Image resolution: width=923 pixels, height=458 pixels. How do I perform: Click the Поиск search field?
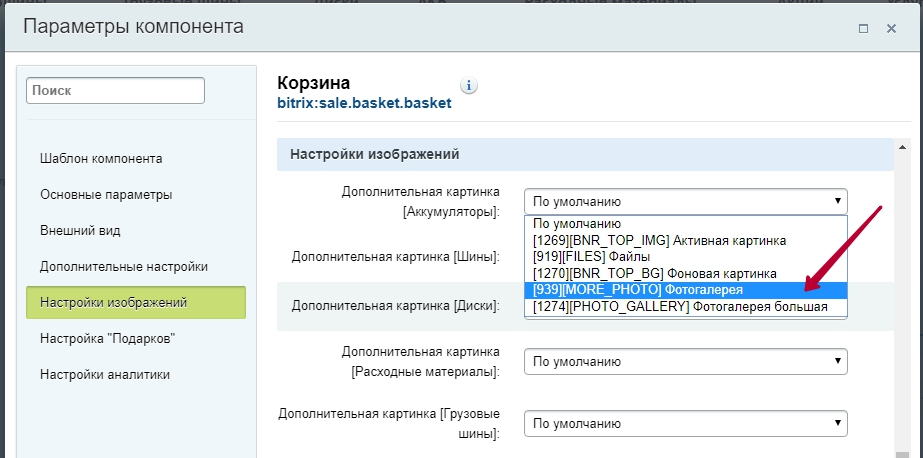coord(115,91)
